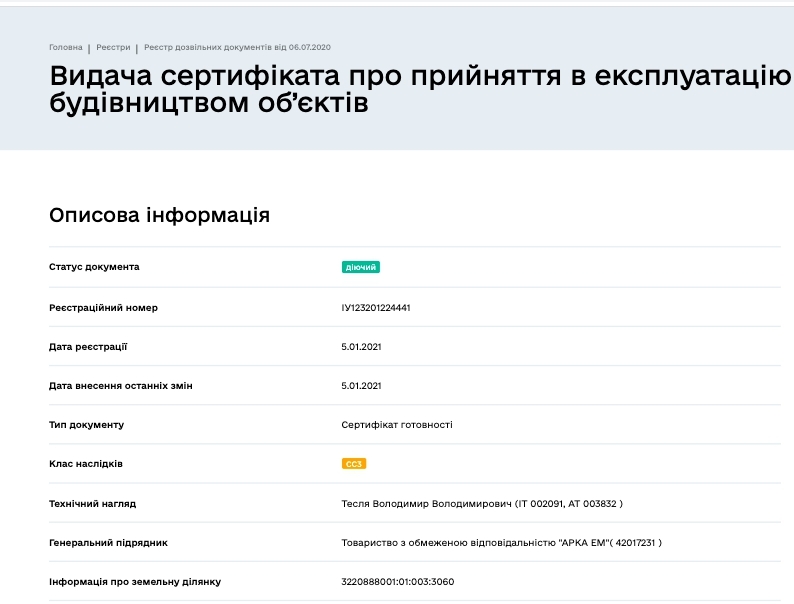
Task: Click the Тип документу label
Action: point(87,425)
